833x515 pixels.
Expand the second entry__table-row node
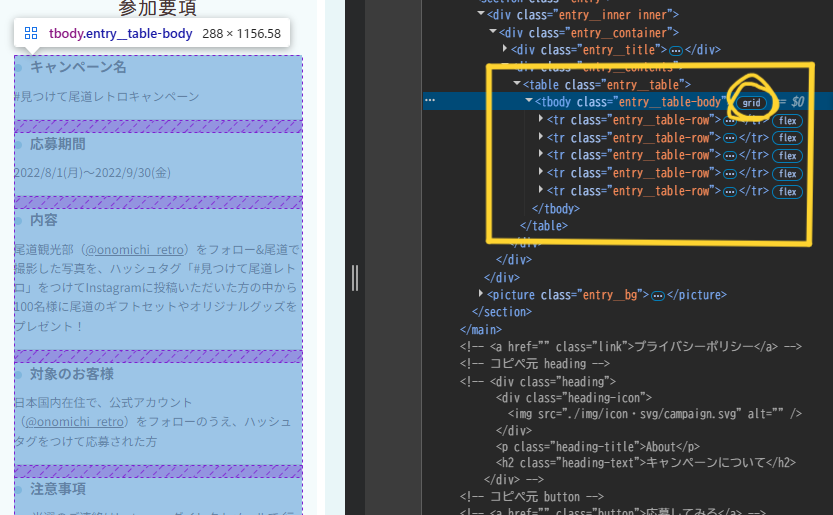(541, 138)
